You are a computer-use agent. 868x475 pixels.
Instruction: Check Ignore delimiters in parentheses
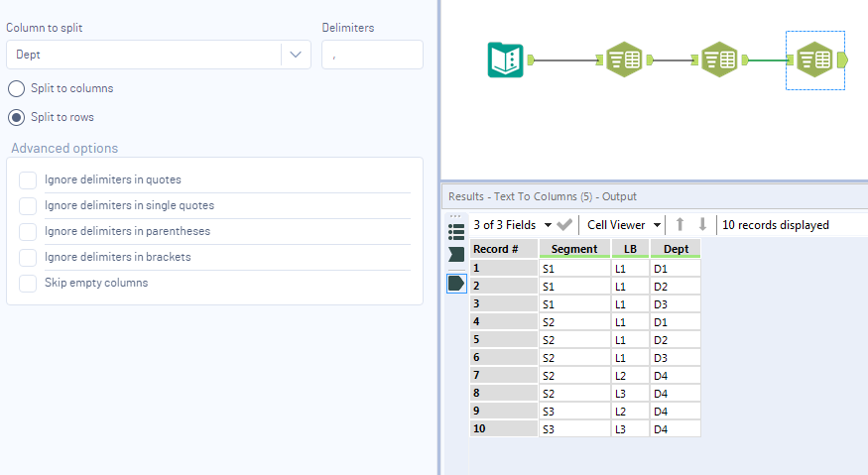[28, 231]
